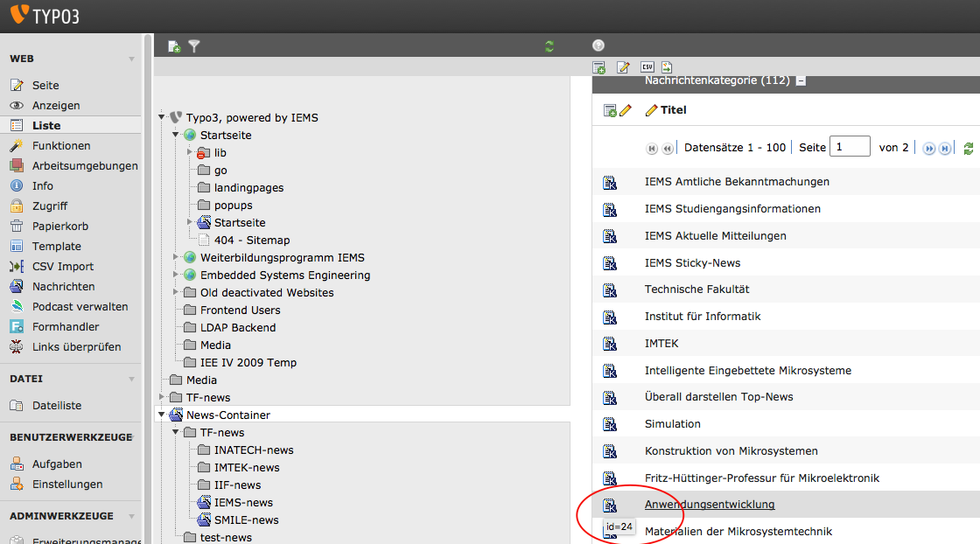This screenshot has height=544, width=980.
Task: Click the Titel column header
Action: pyautogui.click(x=673, y=110)
